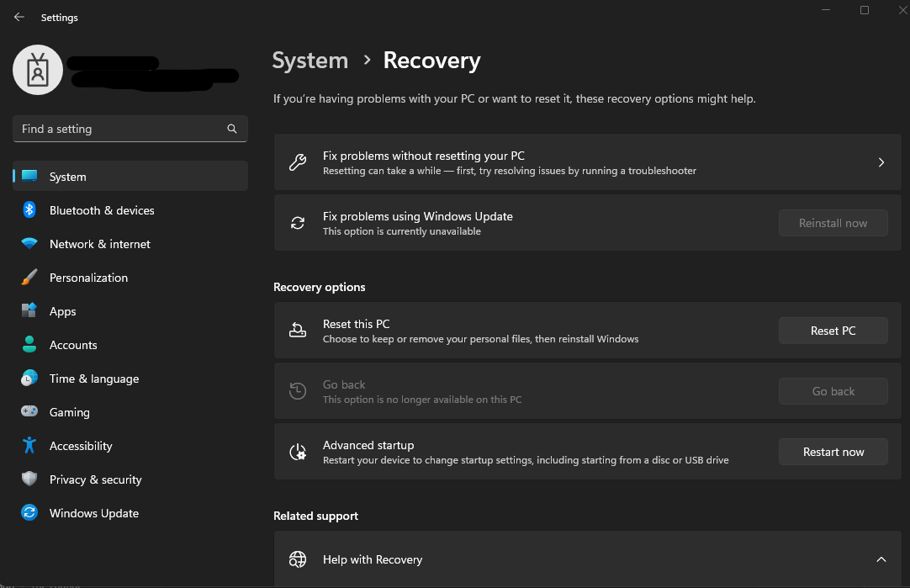Go to Accessibility settings
Screen dimensions: 910x588
130,446
